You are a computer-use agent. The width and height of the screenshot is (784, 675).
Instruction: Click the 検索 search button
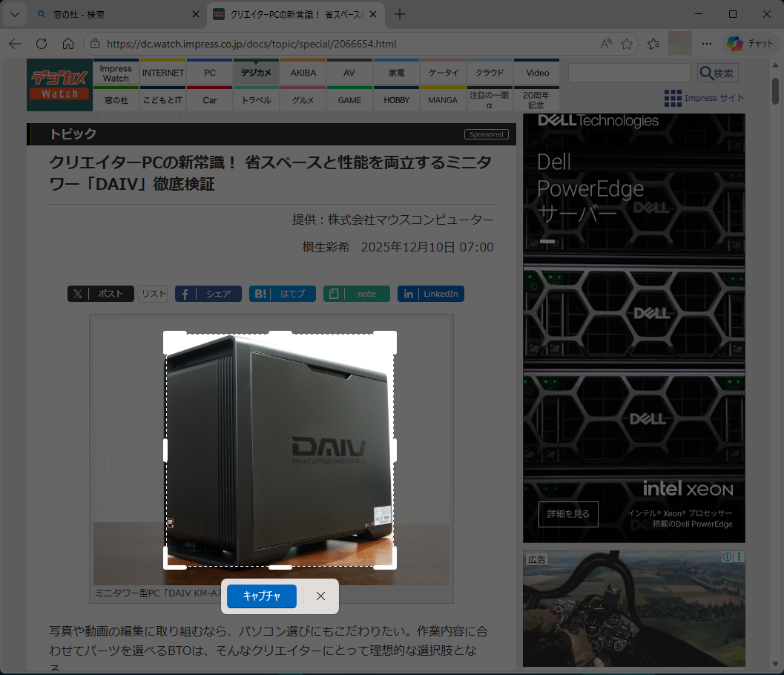(717, 73)
